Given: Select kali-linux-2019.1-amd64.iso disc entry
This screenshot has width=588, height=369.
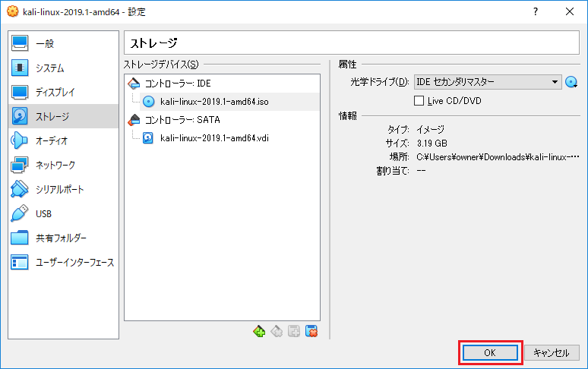Looking at the screenshot, I should point(229,102).
